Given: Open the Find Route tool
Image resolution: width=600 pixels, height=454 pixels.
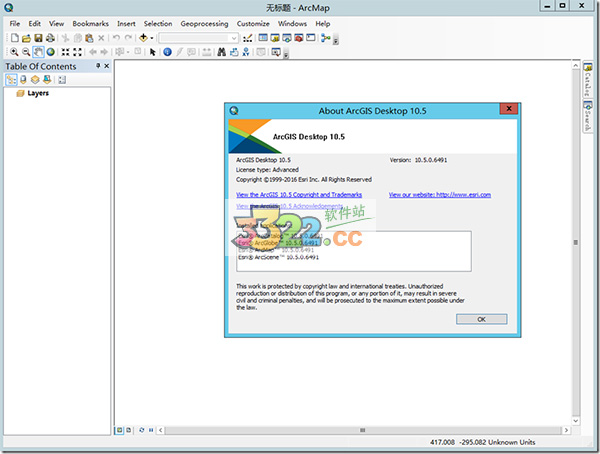Looking at the screenshot, I should coord(234,52).
